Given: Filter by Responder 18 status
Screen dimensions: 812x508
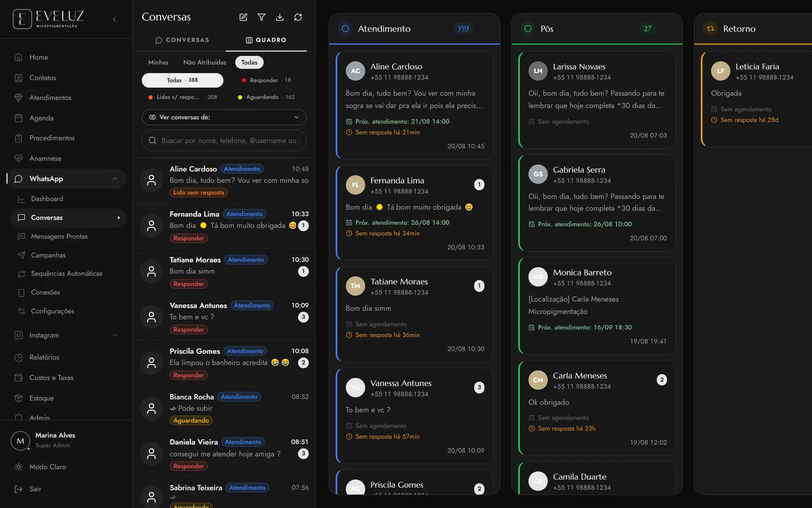Looking at the screenshot, I should click(266, 80).
